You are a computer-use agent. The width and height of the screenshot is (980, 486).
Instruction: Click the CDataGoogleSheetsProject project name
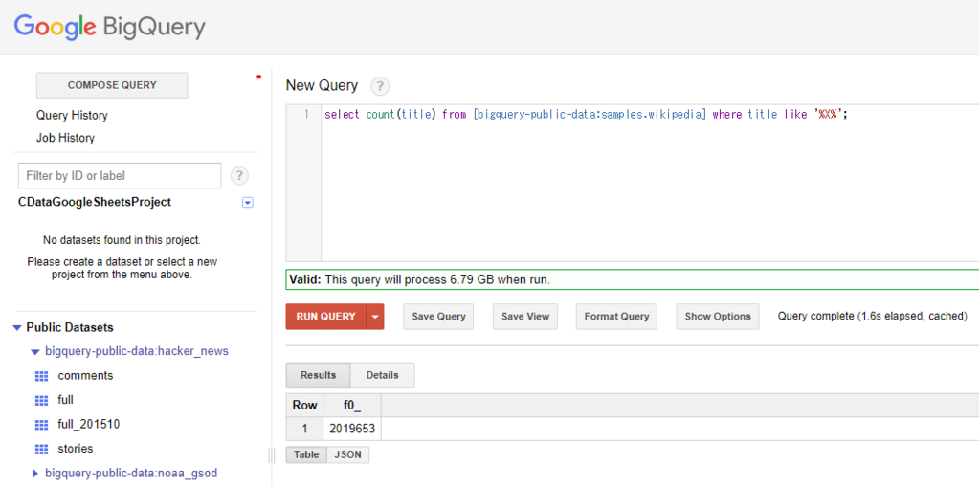(95, 203)
